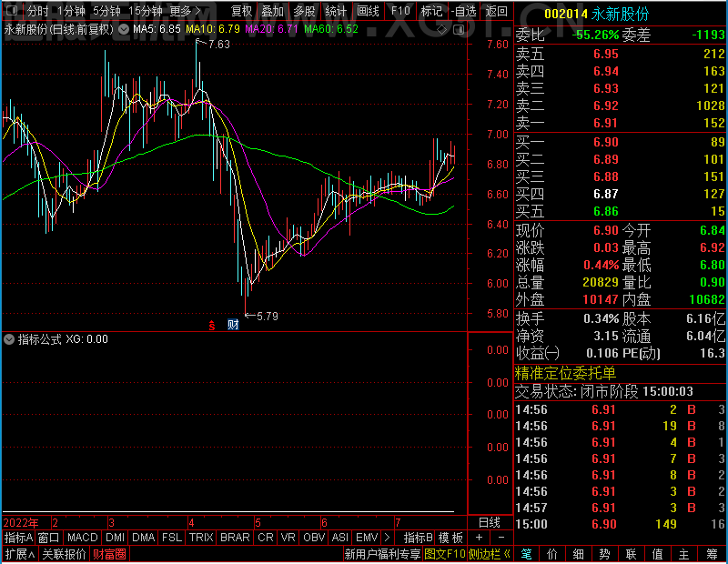Click the 卖五 ask price 6.95

[x=605, y=54]
